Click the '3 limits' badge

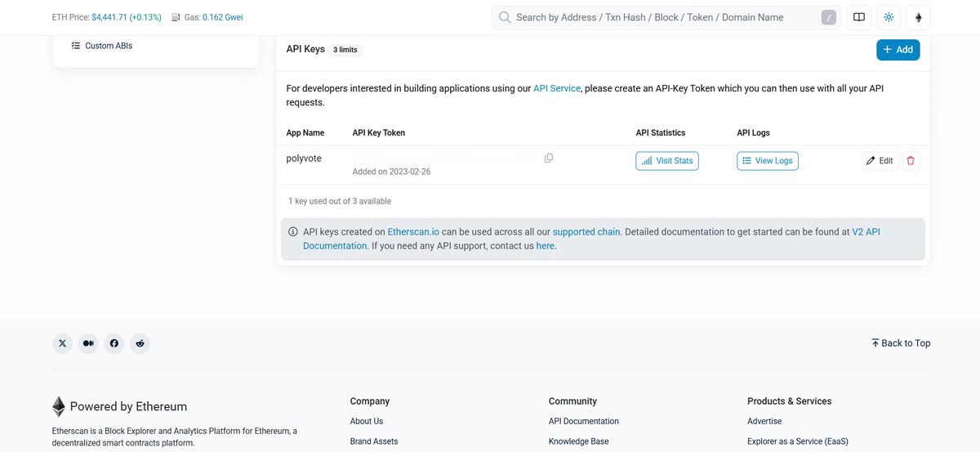click(x=345, y=50)
